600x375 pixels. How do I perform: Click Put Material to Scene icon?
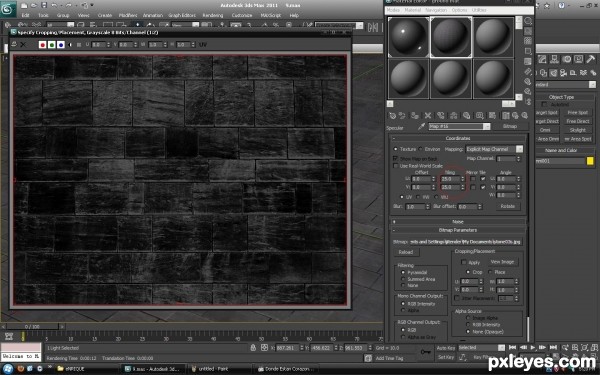pyautogui.click(x=402, y=115)
